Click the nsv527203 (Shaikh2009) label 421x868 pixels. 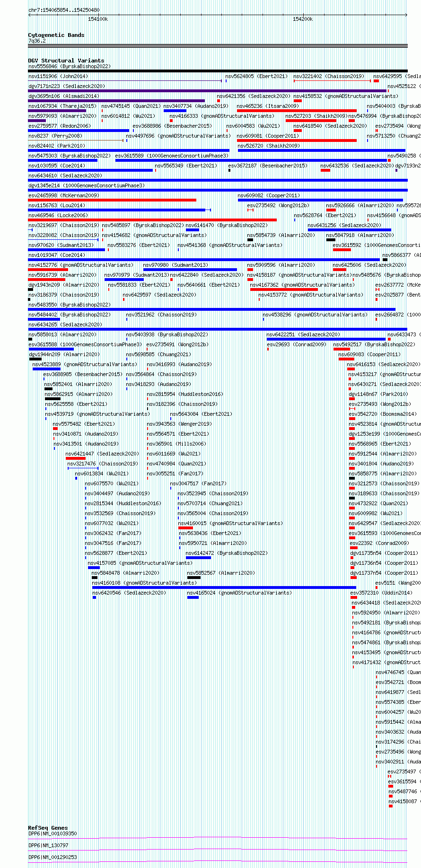pos(316,116)
